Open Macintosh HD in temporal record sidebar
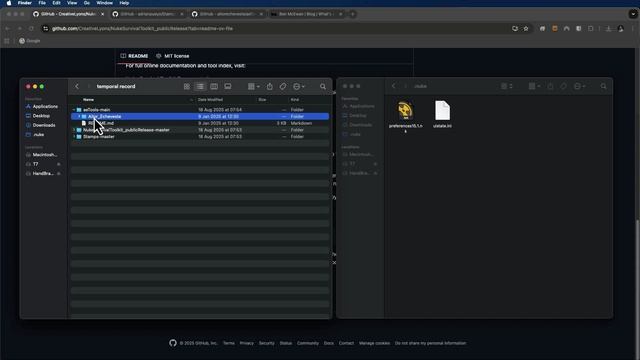The image size is (640, 360). (x=41, y=155)
